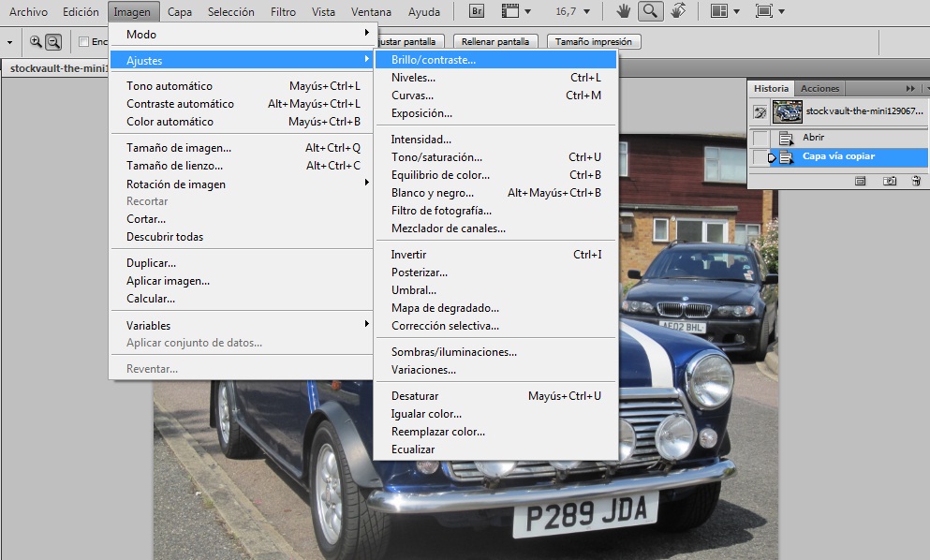The height and width of the screenshot is (560, 930).
Task: Open the Ventana menu
Action: click(371, 12)
